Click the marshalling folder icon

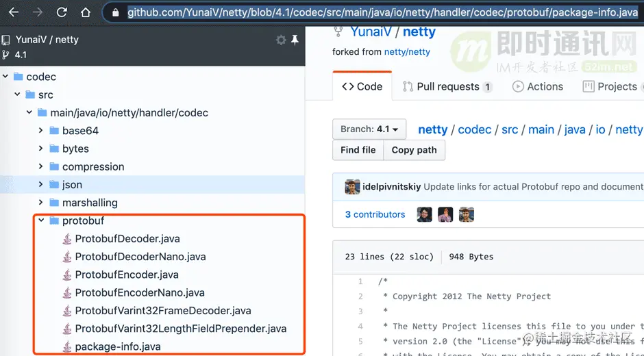[x=54, y=203]
